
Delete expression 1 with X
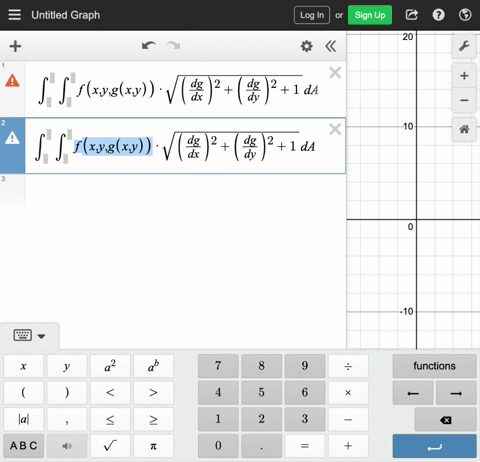pos(335,73)
